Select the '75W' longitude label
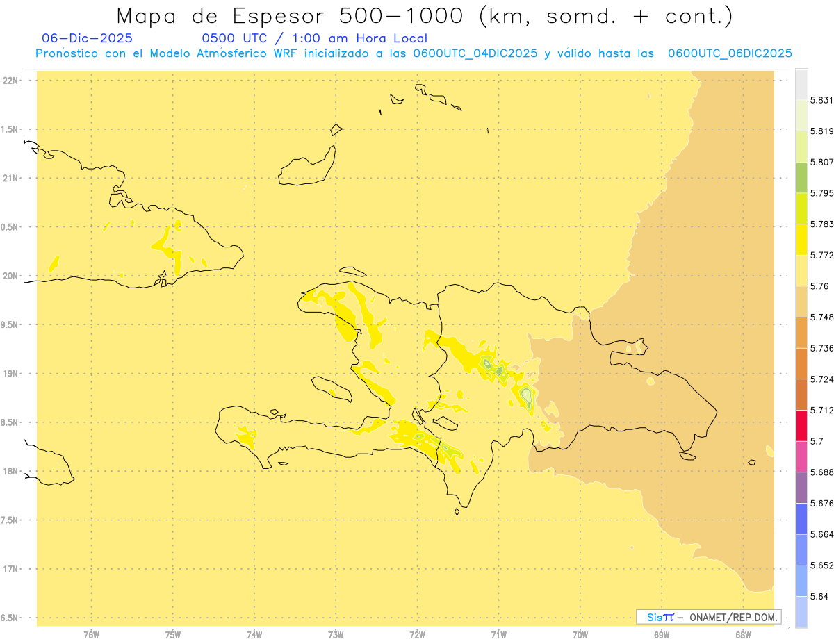Screen dimensions: 834x644 click(x=173, y=636)
